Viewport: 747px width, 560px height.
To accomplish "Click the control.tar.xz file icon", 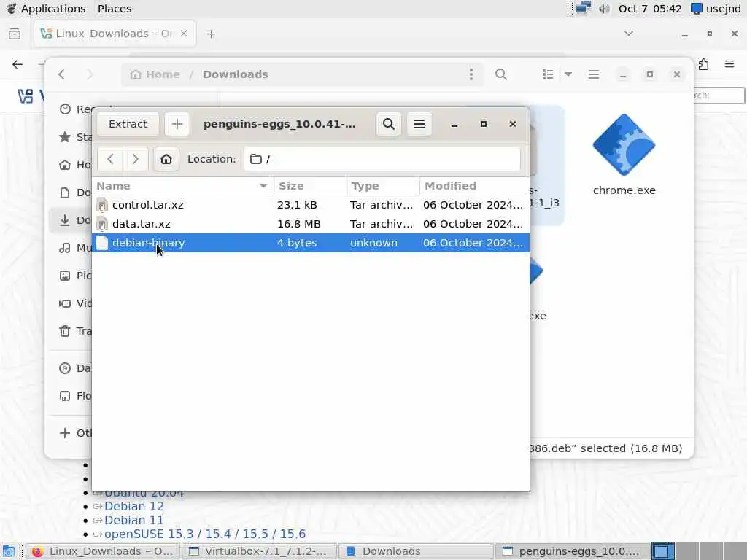I will (x=102, y=205).
